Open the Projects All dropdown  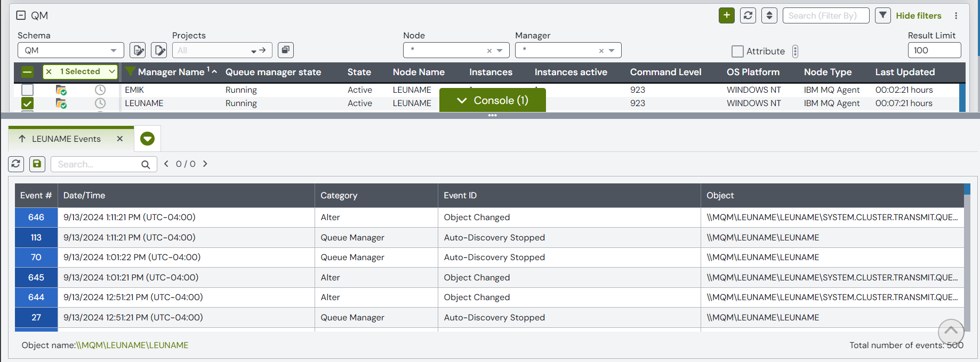pos(222,50)
